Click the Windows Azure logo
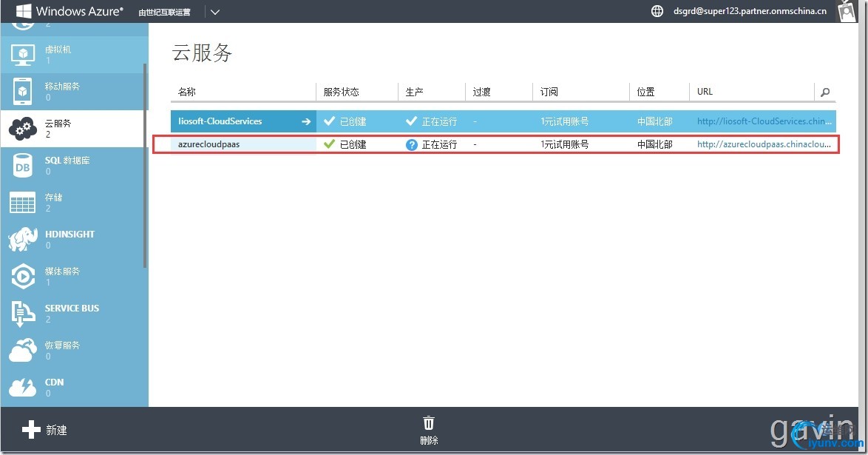This screenshot has height=455, width=868. point(69,11)
